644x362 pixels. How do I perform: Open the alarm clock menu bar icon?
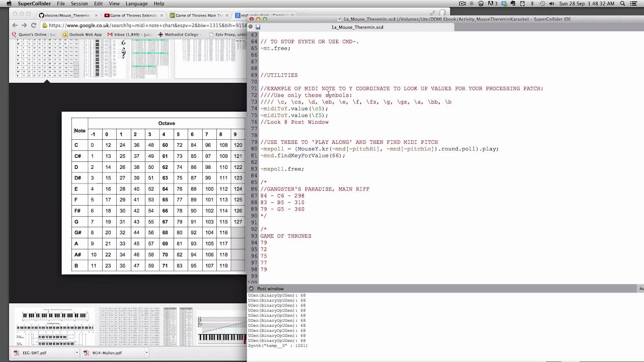point(523,4)
